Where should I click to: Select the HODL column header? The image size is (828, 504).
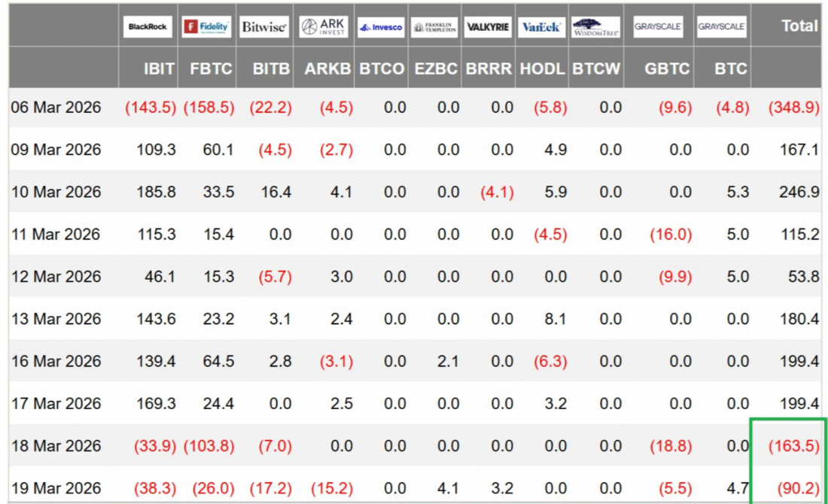point(542,68)
